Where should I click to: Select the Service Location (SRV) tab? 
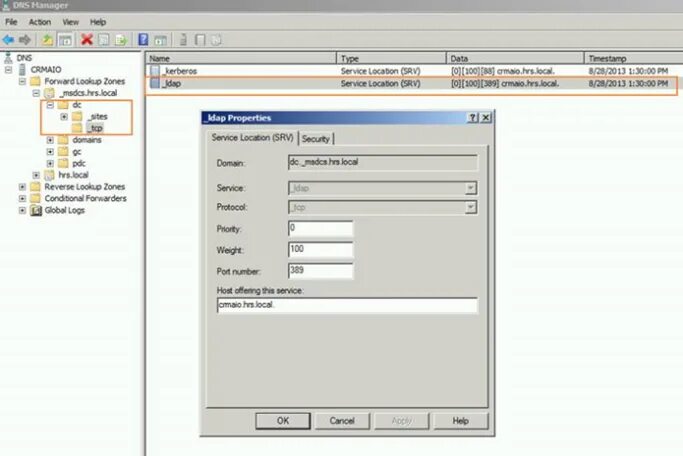coord(252,138)
